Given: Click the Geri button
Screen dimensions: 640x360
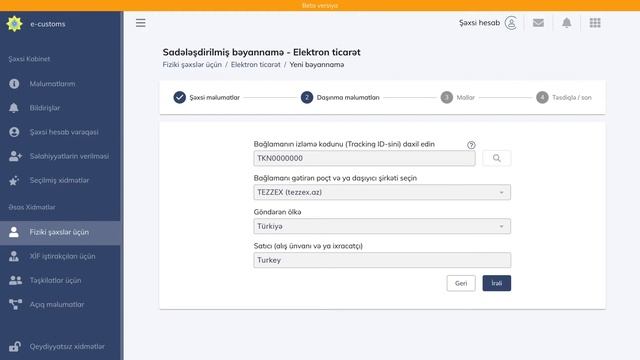Looking at the screenshot, I should click(461, 283).
